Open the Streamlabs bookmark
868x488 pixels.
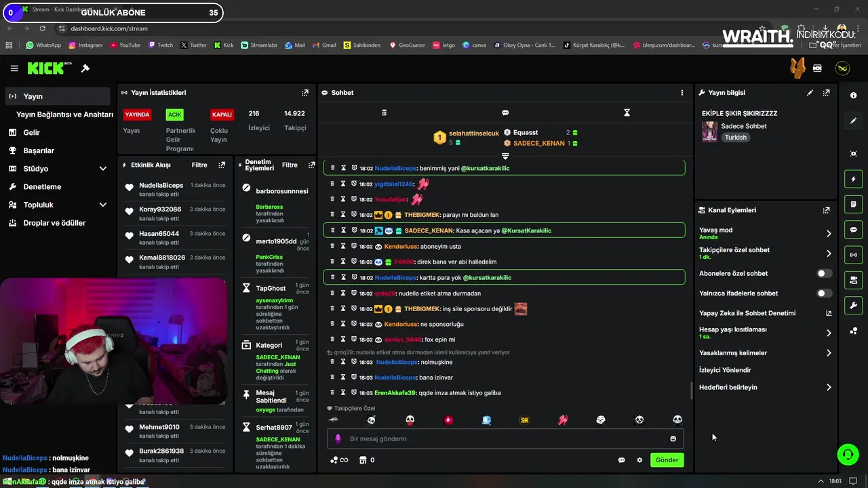(258, 45)
